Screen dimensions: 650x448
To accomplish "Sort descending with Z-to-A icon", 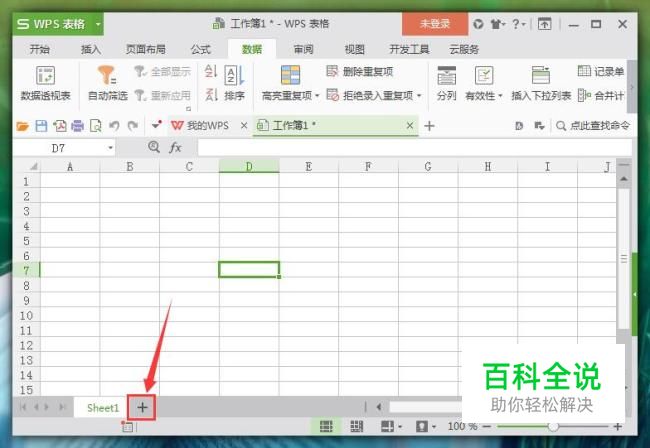I will coord(211,95).
